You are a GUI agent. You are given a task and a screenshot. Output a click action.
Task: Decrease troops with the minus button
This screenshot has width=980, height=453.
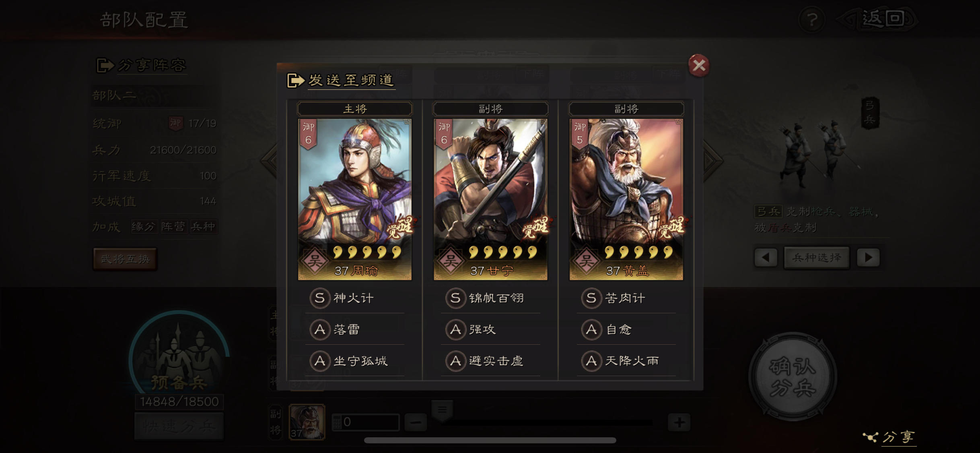416,422
